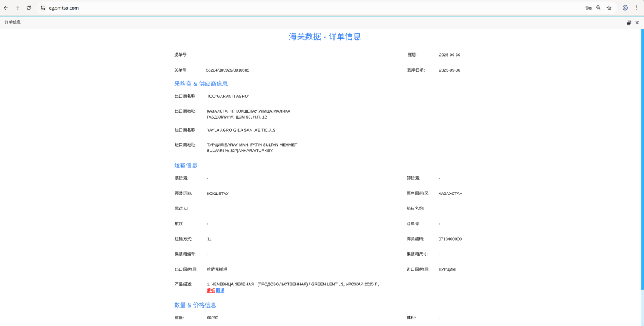644x326 pixels.
Task: Click the 数量 & 价格信息 section heading
Action: tap(195, 305)
